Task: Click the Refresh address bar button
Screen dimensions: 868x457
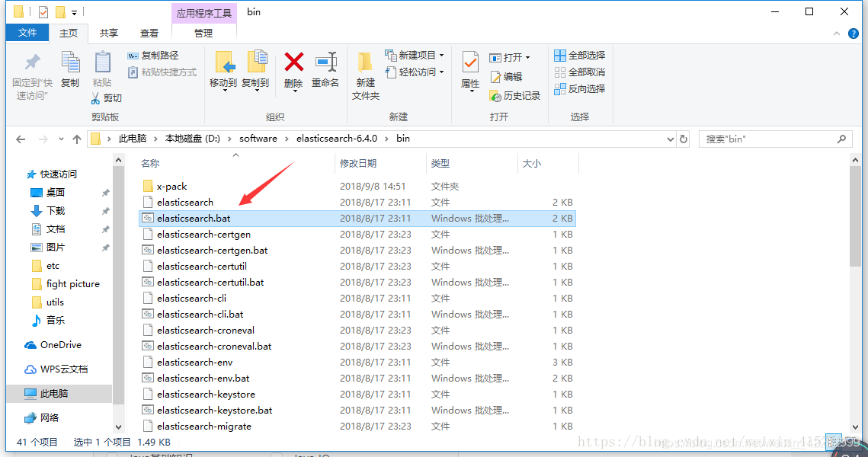Action: pos(684,139)
